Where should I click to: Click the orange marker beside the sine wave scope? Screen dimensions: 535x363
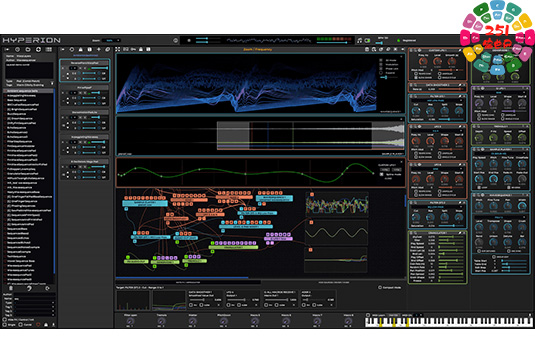click(311, 222)
